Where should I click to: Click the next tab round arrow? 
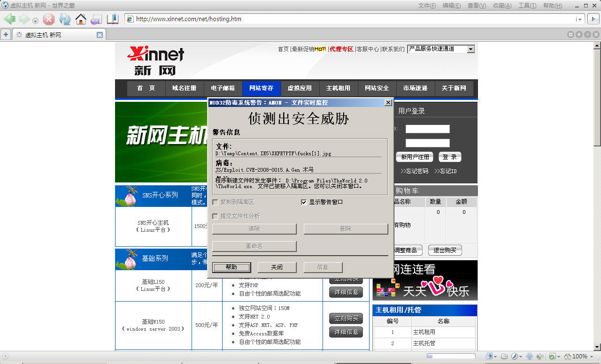(586, 34)
